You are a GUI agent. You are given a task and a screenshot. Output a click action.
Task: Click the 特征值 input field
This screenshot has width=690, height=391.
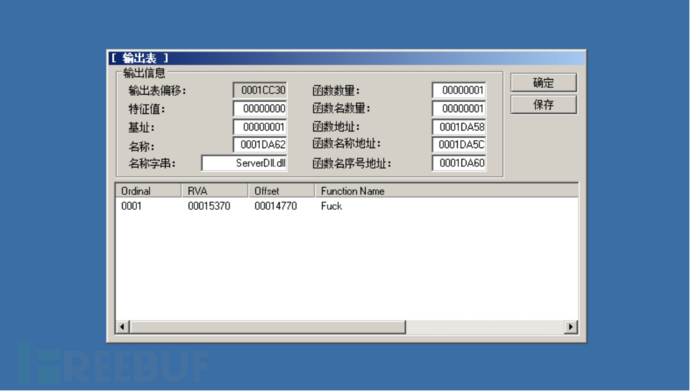pyautogui.click(x=260, y=109)
